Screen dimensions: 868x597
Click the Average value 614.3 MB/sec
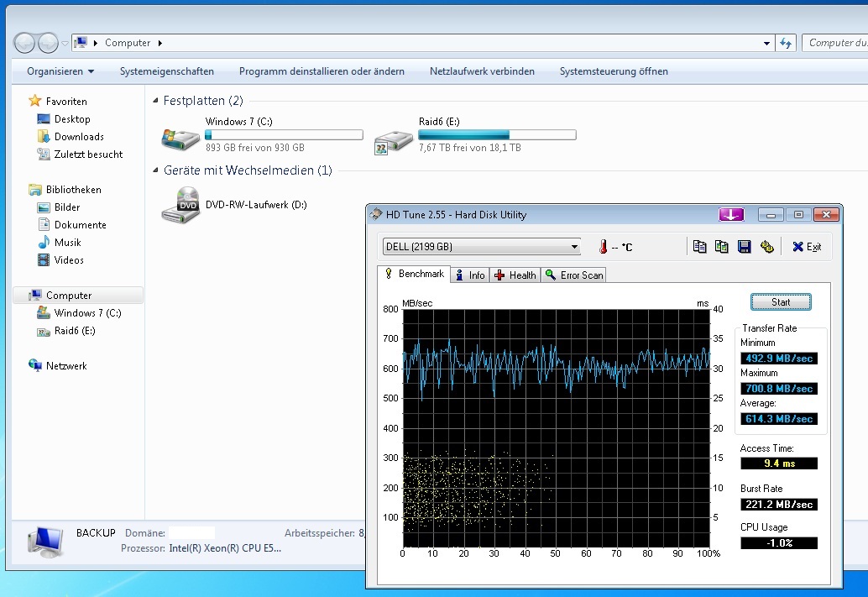tap(779, 419)
